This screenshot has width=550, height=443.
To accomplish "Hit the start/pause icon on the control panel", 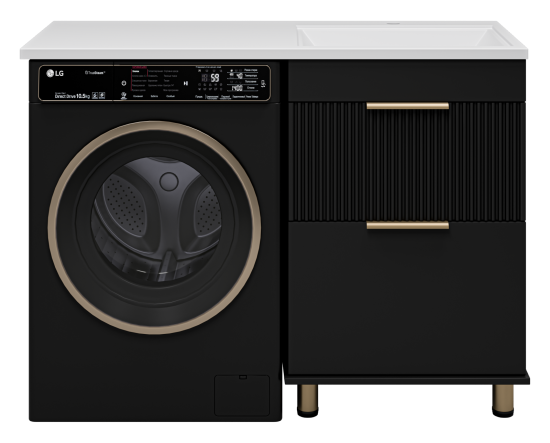I will point(186,83).
